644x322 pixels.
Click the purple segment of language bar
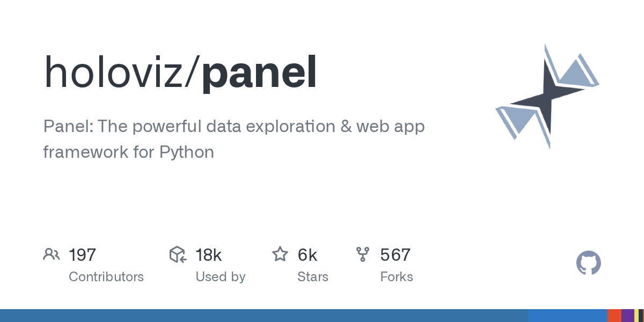tap(627, 316)
